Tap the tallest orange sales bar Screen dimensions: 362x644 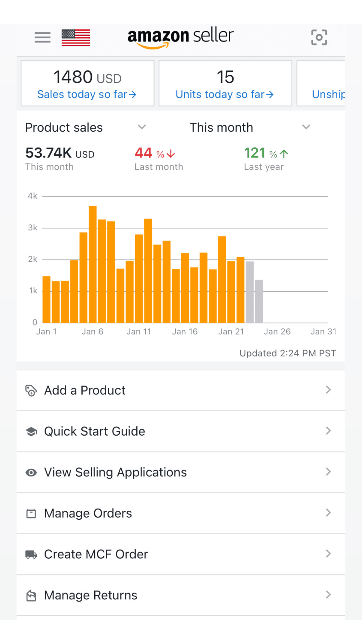93,264
